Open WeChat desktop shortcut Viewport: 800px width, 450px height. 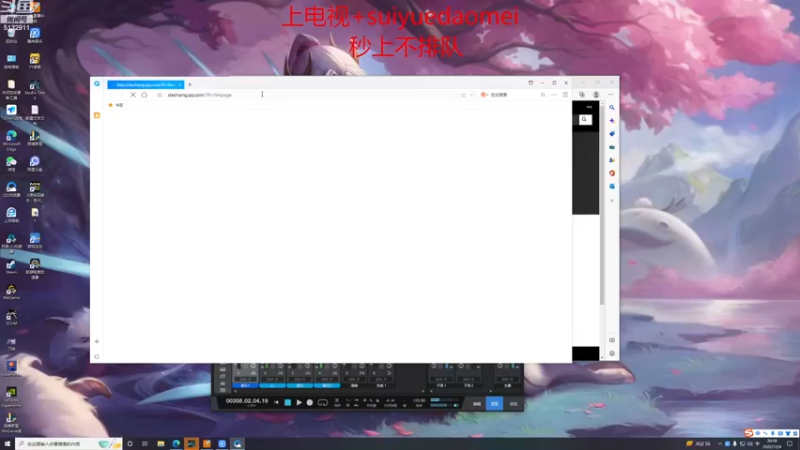[x=11, y=164]
